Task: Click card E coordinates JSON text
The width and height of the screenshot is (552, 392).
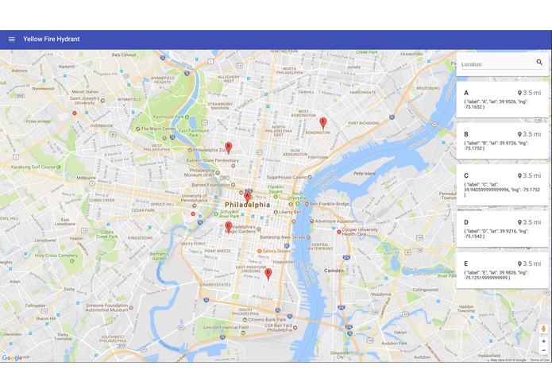Action: pyautogui.click(x=496, y=275)
